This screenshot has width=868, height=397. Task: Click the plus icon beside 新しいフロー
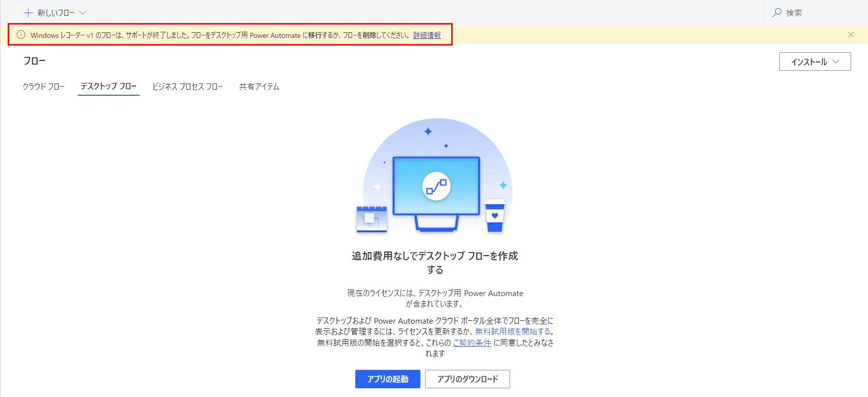click(28, 13)
